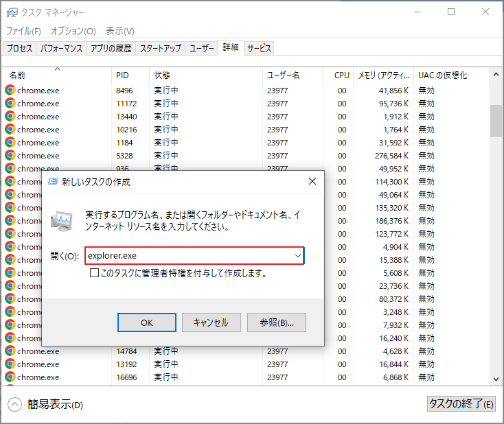Select the 詳細 tab
The image size is (504, 424).
tap(231, 47)
